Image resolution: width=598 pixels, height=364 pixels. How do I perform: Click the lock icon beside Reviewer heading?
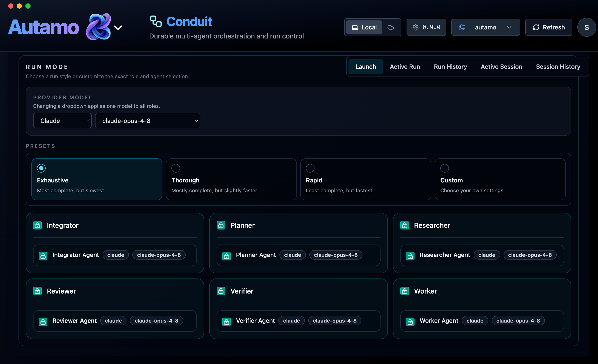[x=37, y=291]
